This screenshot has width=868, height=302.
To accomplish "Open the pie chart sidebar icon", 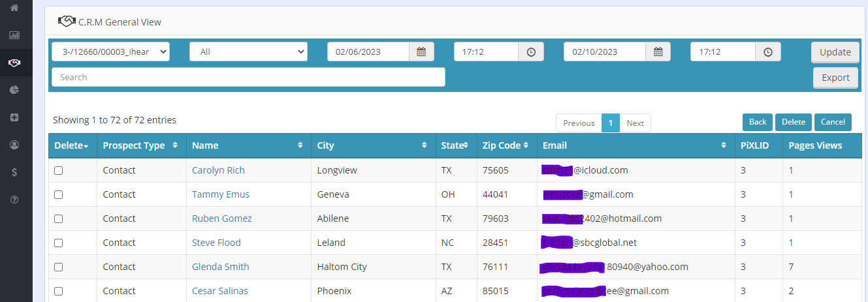I will [14, 90].
